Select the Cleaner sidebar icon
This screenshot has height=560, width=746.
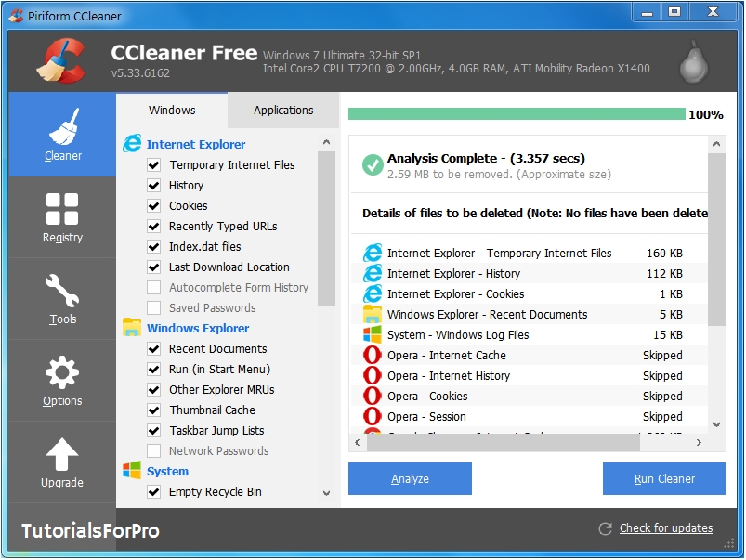tap(61, 135)
